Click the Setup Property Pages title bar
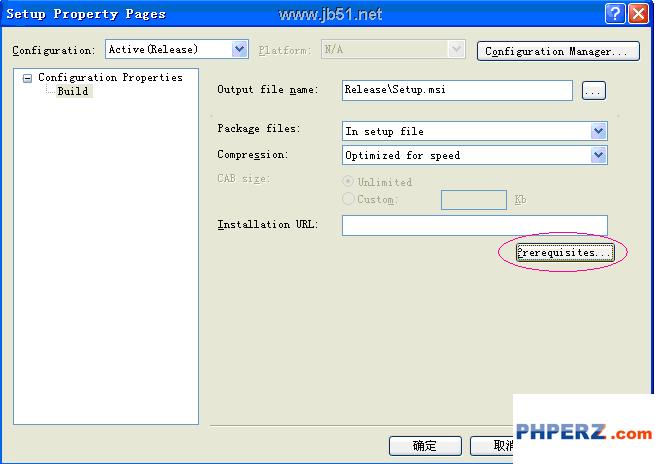This screenshot has height=464, width=655. click(x=300, y=13)
